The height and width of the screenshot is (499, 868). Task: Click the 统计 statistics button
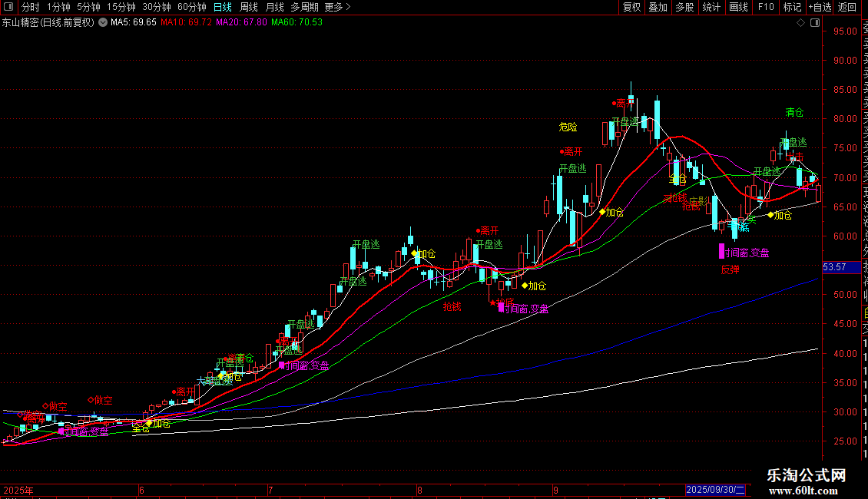(x=711, y=7)
